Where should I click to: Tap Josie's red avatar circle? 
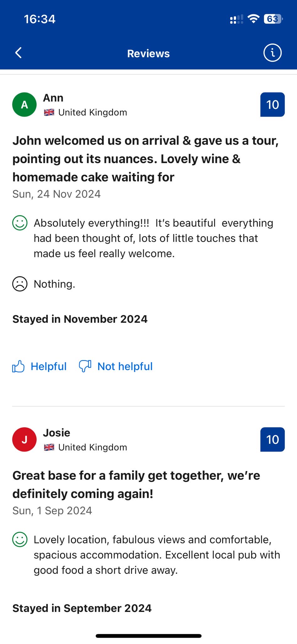point(24,440)
